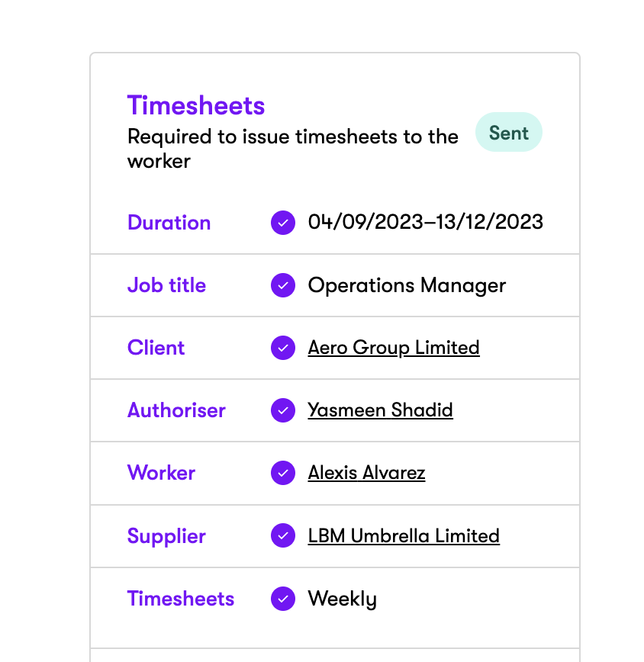Image resolution: width=644 pixels, height=662 pixels.
Task: Click the verified check beside Supplier
Action: (x=283, y=535)
